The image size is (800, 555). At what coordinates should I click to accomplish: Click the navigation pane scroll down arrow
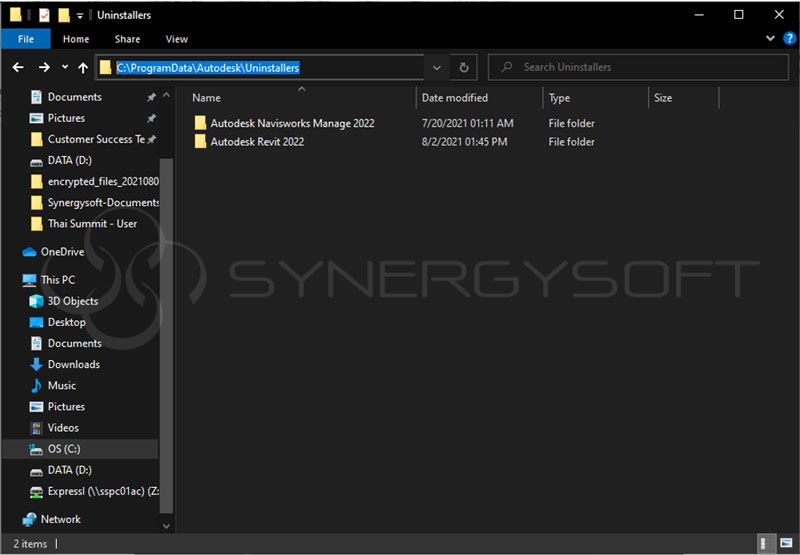click(x=166, y=526)
